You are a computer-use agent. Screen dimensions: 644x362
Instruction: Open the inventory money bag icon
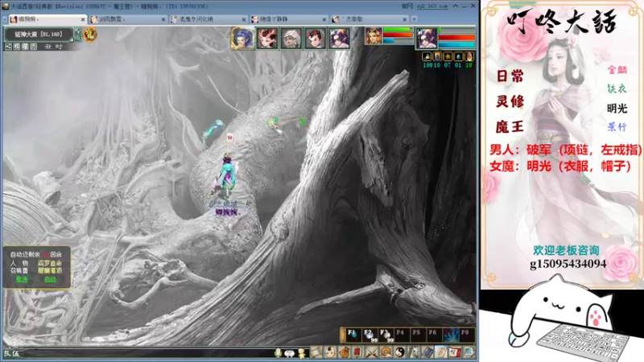point(345,352)
